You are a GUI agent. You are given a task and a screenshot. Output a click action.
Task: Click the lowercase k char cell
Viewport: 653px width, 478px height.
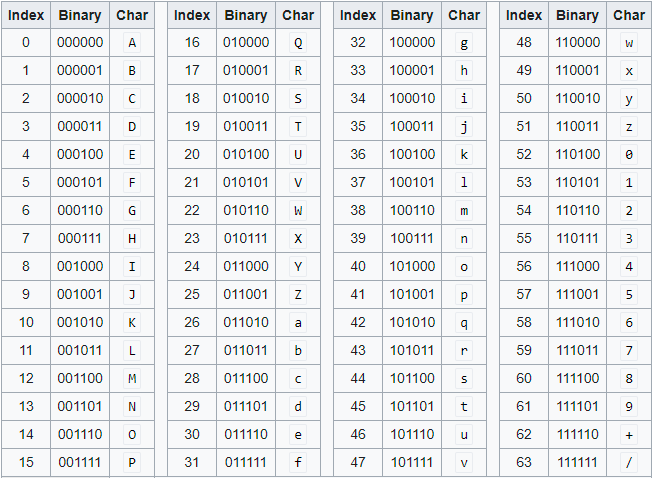[464, 154]
